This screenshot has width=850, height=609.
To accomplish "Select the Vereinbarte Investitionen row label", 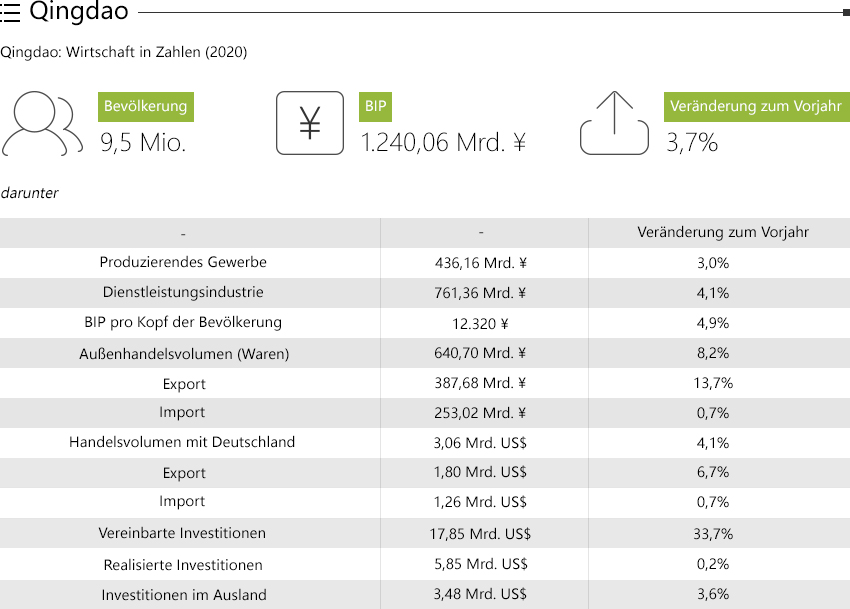I will coord(182,533).
